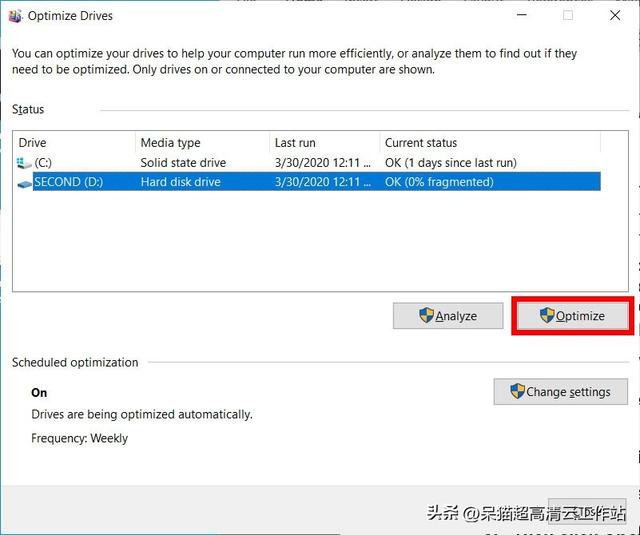This screenshot has height=535, width=640.
Task: Click 'OK (1 days since last run)' status
Action: (451, 163)
